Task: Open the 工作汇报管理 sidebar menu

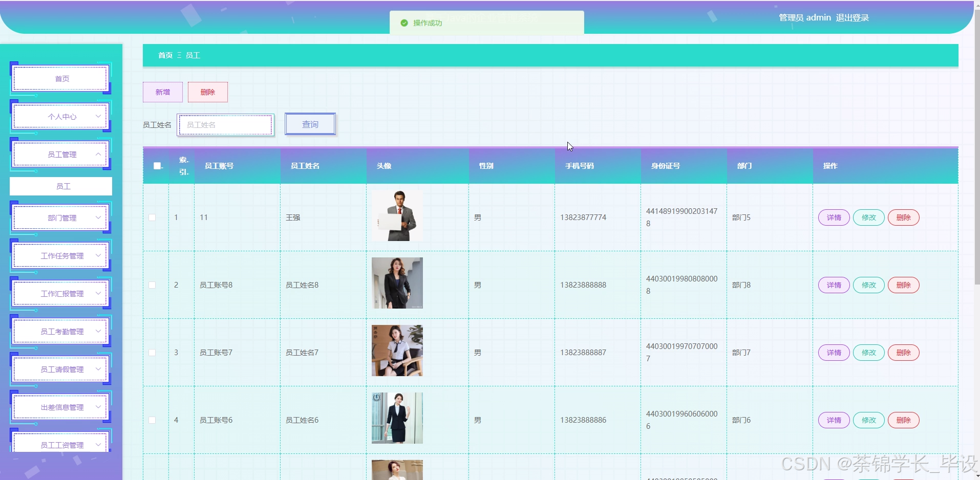Action: [x=61, y=294]
